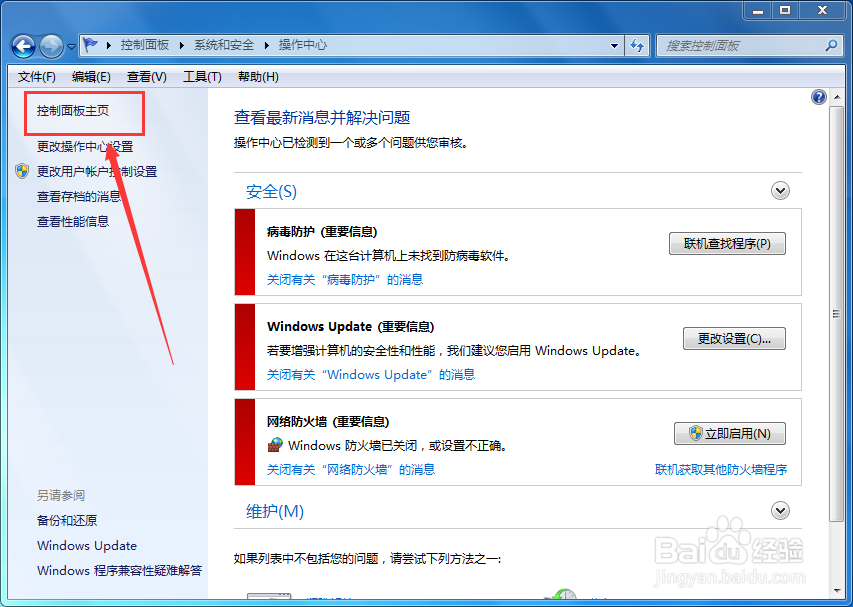Click the 维护(M) section heading
853x607 pixels.
pyautogui.click(x=275, y=511)
